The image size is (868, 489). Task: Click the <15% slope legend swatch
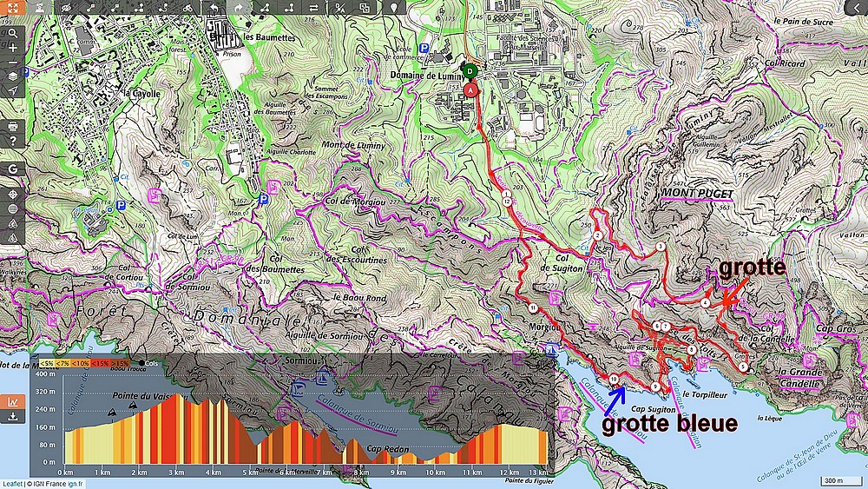coord(100,363)
